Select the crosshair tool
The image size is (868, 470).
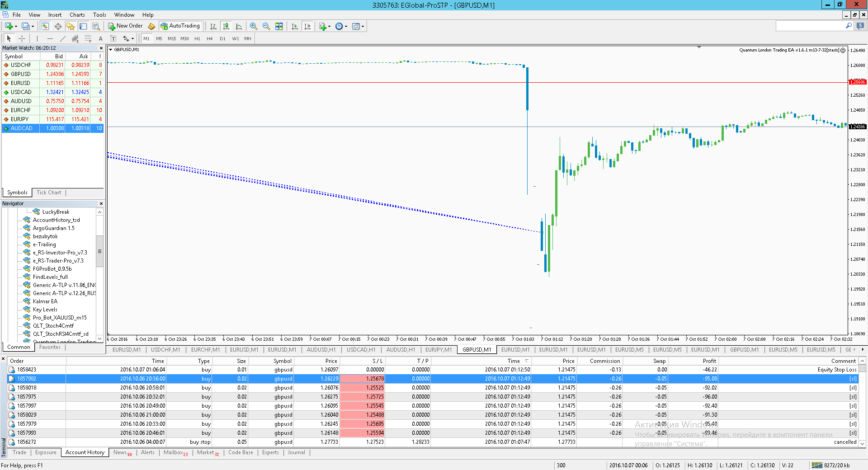pyautogui.click(x=22, y=38)
